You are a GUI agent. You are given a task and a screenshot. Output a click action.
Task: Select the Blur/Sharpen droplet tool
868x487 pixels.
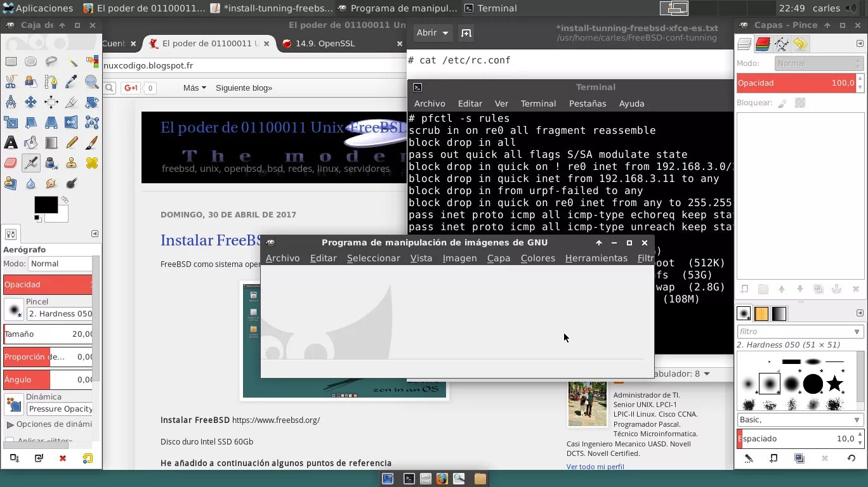pos(31,183)
